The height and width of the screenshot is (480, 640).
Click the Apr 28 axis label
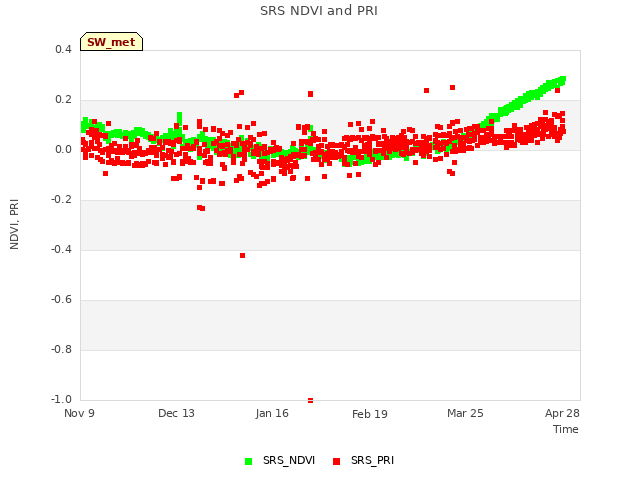[562, 413]
